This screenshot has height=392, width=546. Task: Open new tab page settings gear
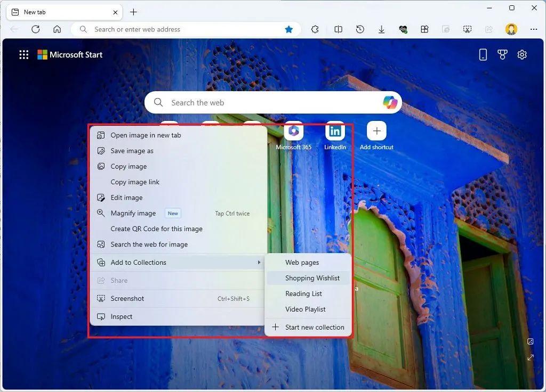pyautogui.click(x=522, y=54)
